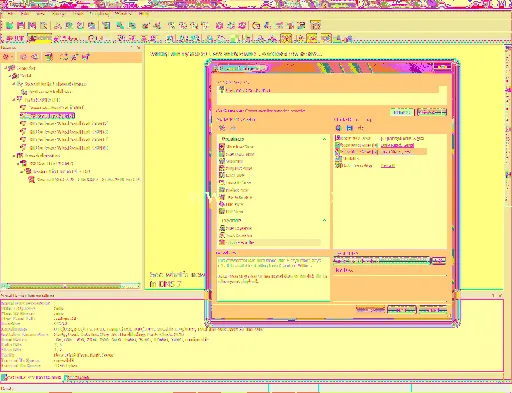Select the highlighted entry in the dialog's grouped list
The width and height of the screenshot is (512, 393).
(270, 242)
